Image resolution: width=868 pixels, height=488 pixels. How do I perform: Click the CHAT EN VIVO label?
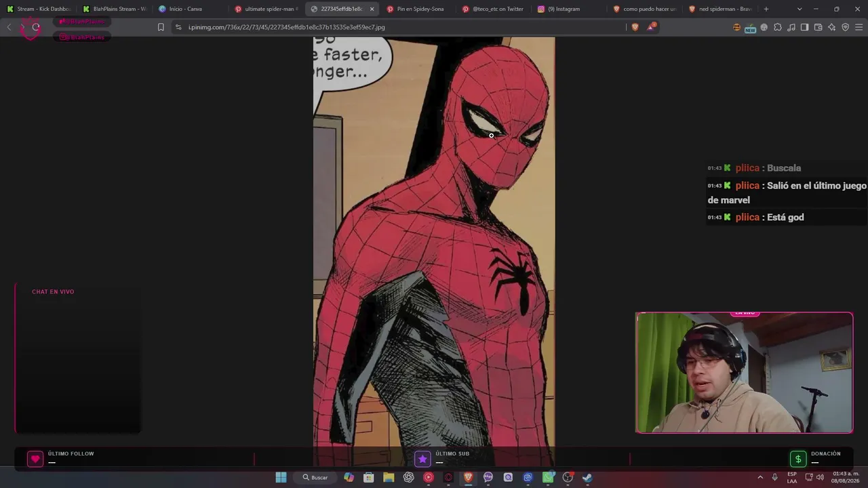(53, 291)
